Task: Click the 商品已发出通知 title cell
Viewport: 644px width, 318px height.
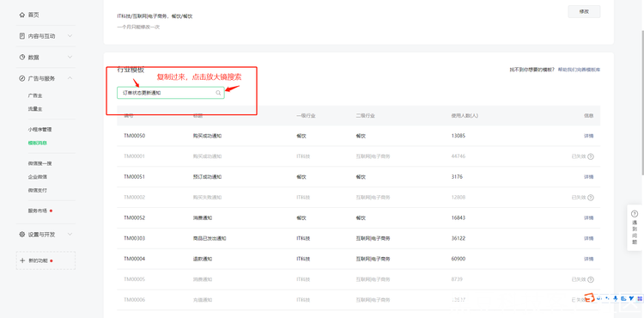Action: click(x=210, y=239)
